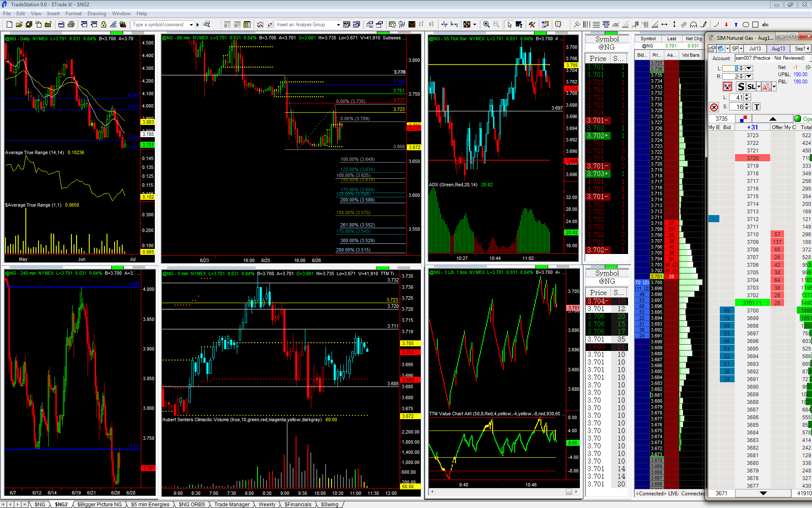812x508 pixels.
Task: Select the blue Up Arrow drawing tool
Action: point(736,25)
